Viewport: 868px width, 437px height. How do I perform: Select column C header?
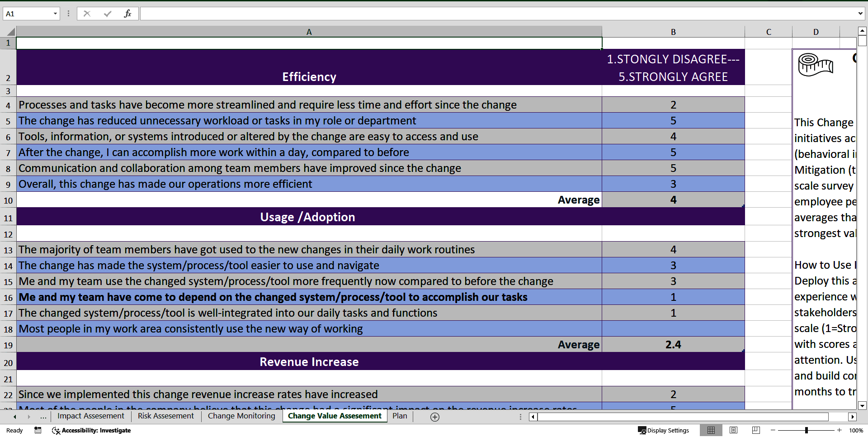769,32
